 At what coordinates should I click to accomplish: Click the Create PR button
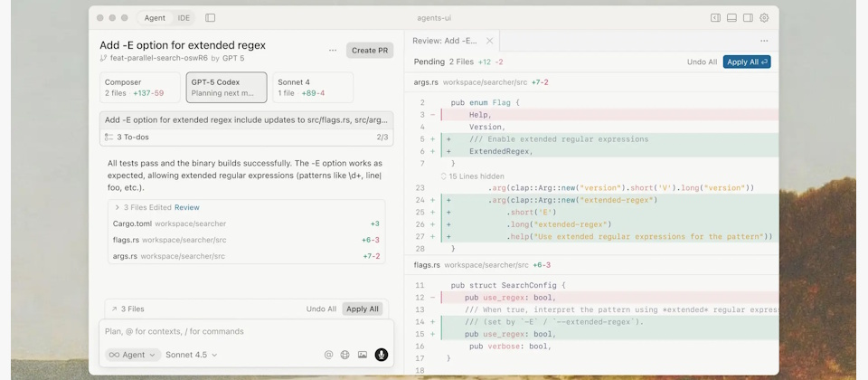tap(369, 51)
